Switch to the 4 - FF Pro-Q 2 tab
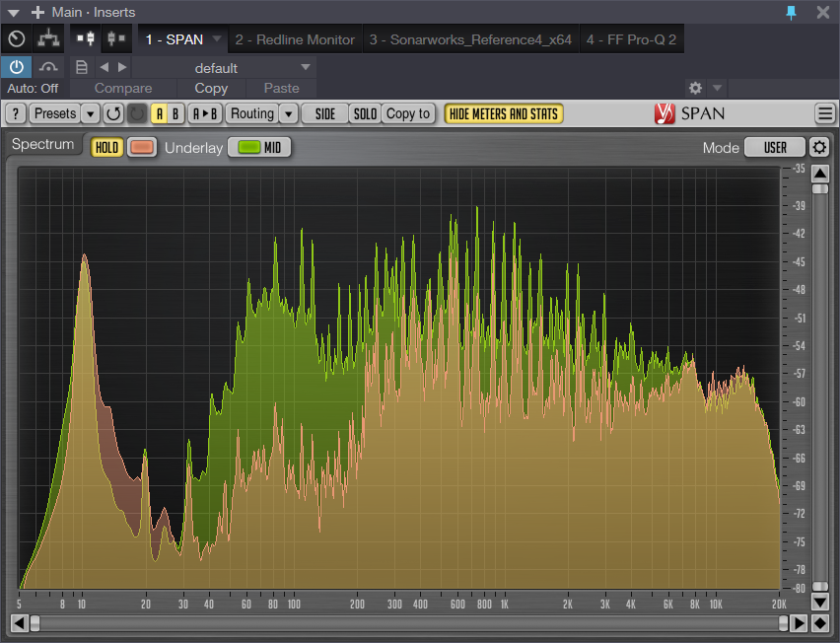This screenshot has width=840, height=643. [632, 39]
